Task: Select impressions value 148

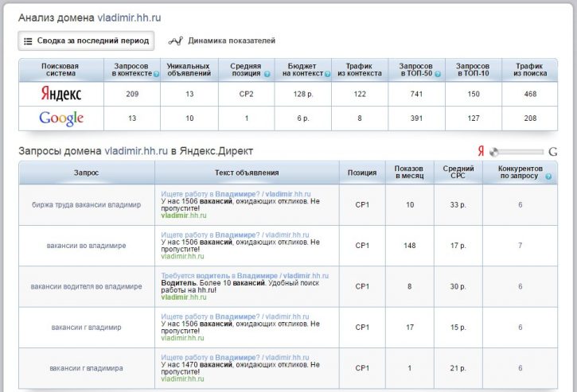Action: [410, 246]
